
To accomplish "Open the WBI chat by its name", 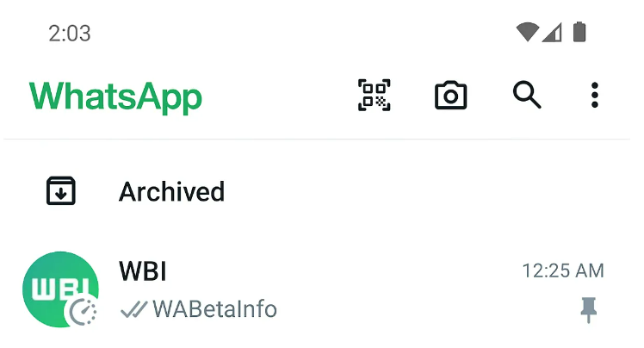I will (x=143, y=271).
